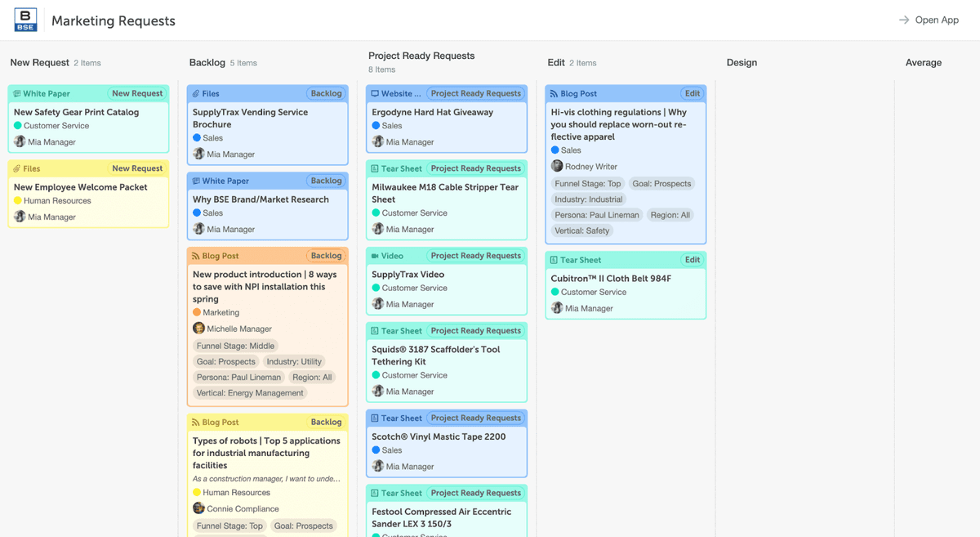Click the White Paper icon on New Safety Gear Print Catalog
Screen dimensions: 980x537
coord(17,93)
